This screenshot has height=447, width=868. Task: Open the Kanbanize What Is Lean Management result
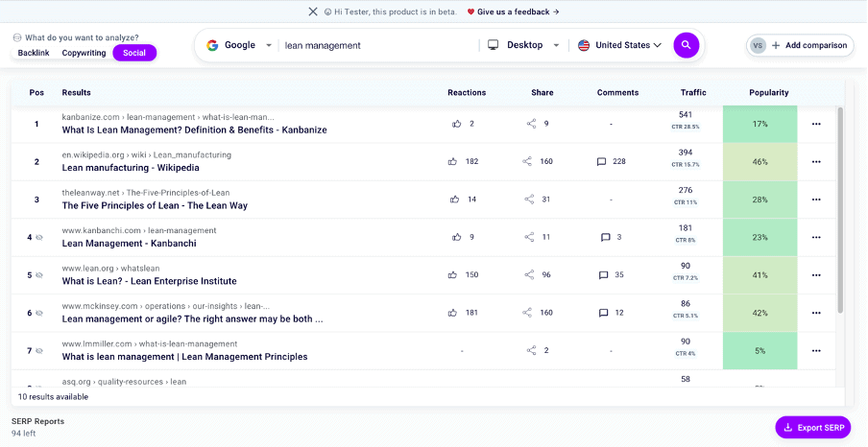(x=194, y=130)
